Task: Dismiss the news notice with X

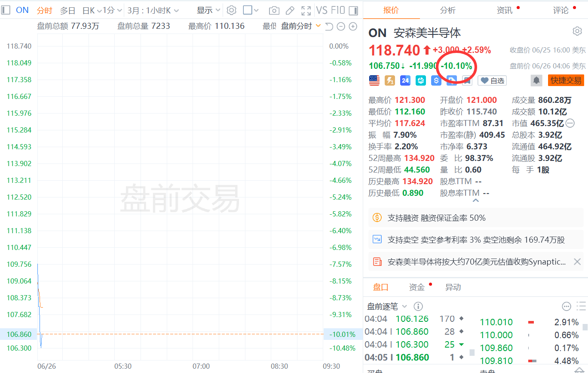Action: [577, 262]
